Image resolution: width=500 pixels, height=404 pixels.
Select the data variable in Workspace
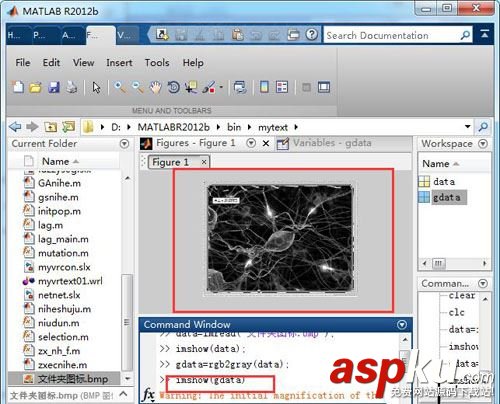[444, 182]
